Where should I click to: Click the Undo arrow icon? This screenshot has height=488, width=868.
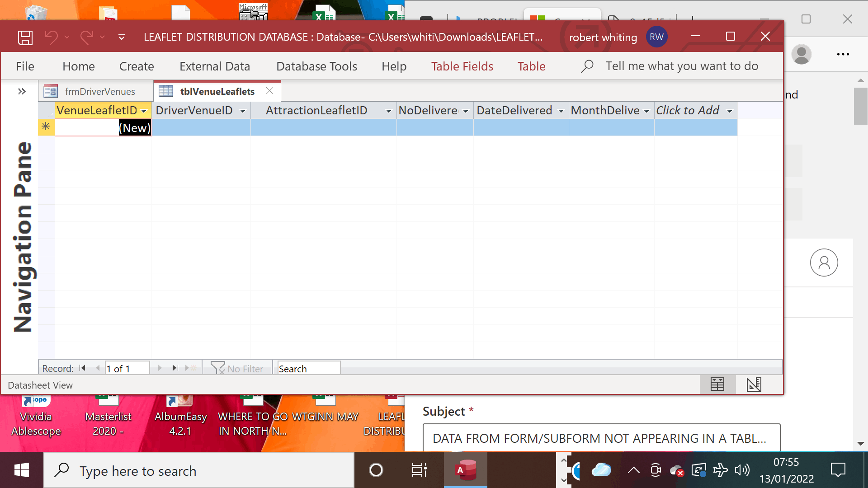pos(51,37)
